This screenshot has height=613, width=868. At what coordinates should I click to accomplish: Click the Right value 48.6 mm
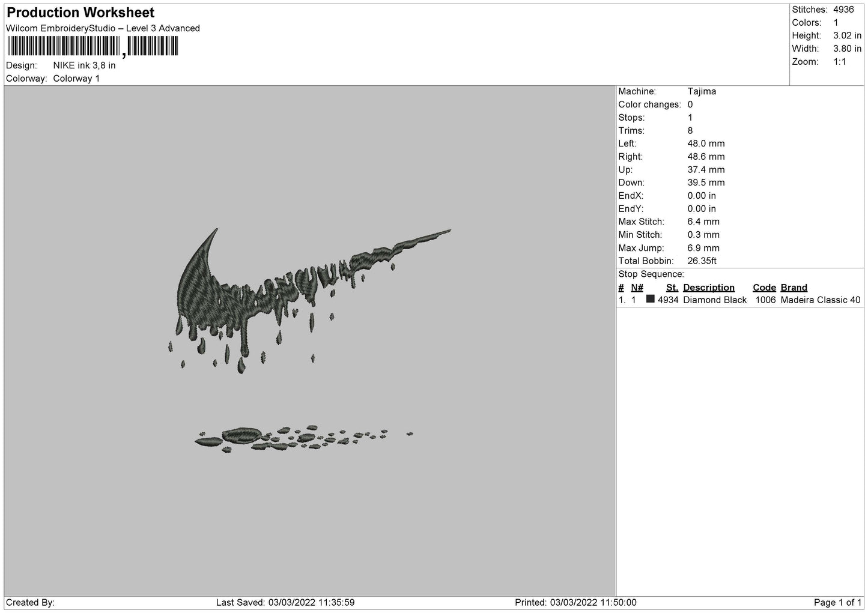click(x=706, y=157)
